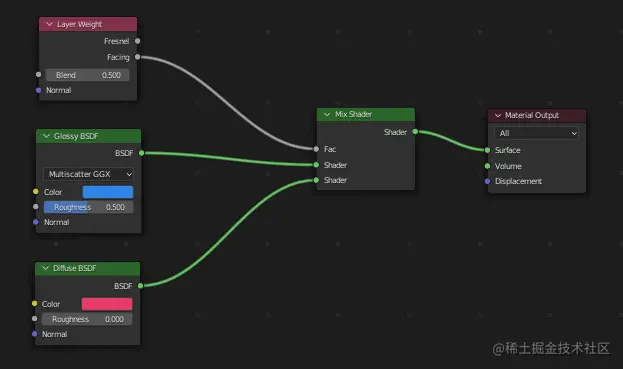This screenshot has height=369, width=623.
Task: Select the Material Output node title
Action: (532, 115)
